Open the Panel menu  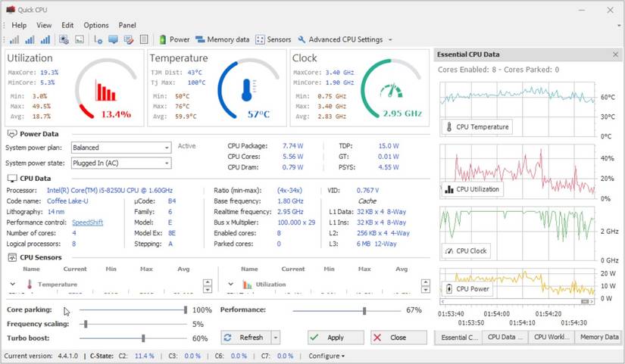point(127,25)
